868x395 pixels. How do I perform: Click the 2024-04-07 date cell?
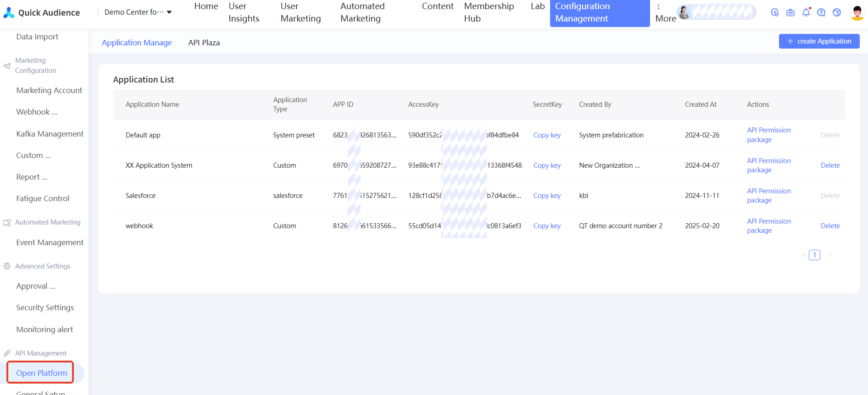(x=702, y=165)
